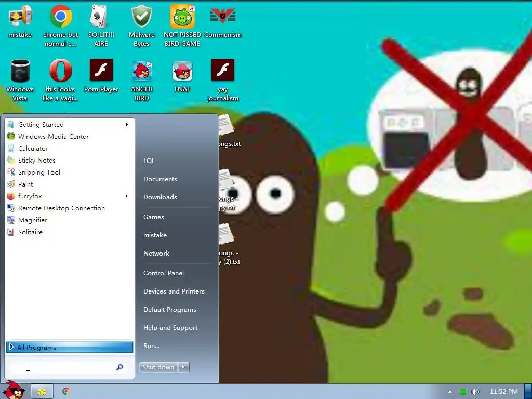Screen dimensions: 532x399
Task: Open Calculator from Start menu
Action: (69, 148)
